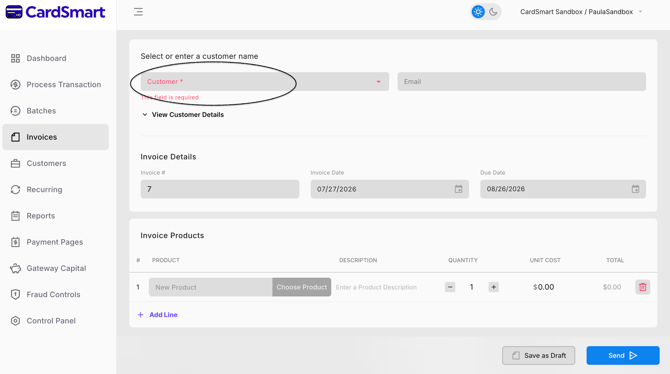The height and width of the screenshot is (374, 670).
Task: Click the DESCRIPTION column header
Action: pos(358,260)
